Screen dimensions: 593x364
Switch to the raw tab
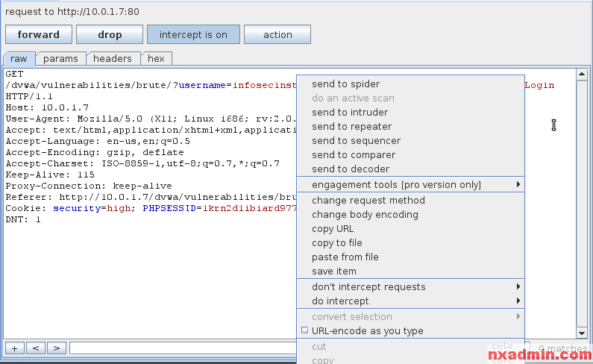click(19, 59)
